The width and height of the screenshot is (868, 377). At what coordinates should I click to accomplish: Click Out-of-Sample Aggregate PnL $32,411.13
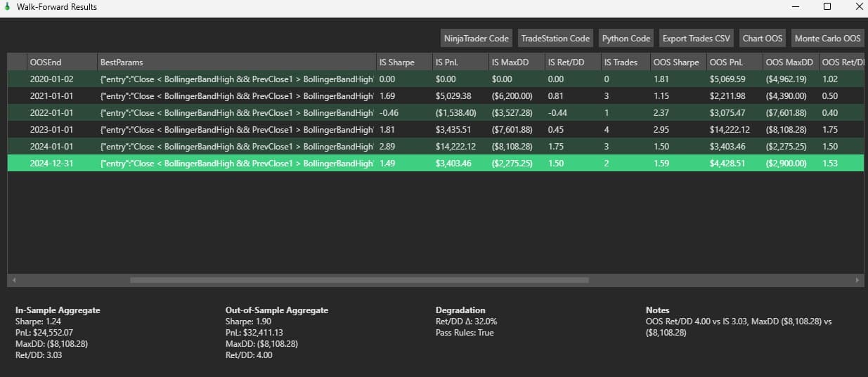point(254,333)
